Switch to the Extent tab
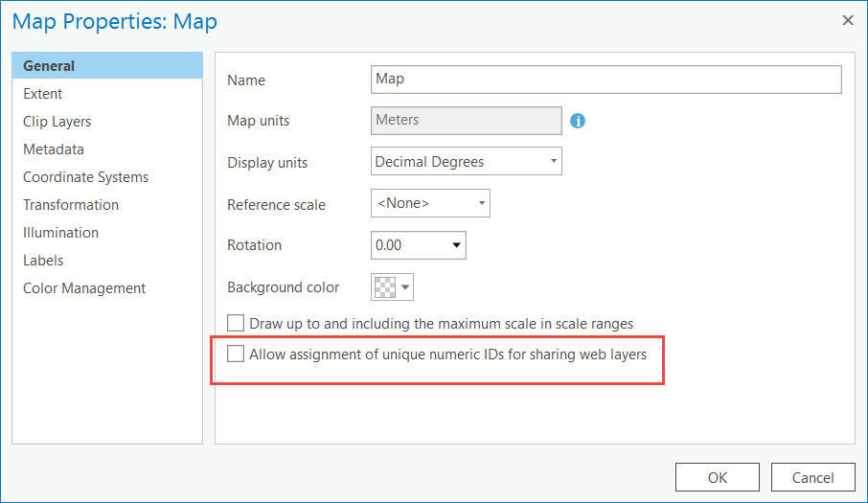Viewport: 868px width, 503px height. coord(43,94)
